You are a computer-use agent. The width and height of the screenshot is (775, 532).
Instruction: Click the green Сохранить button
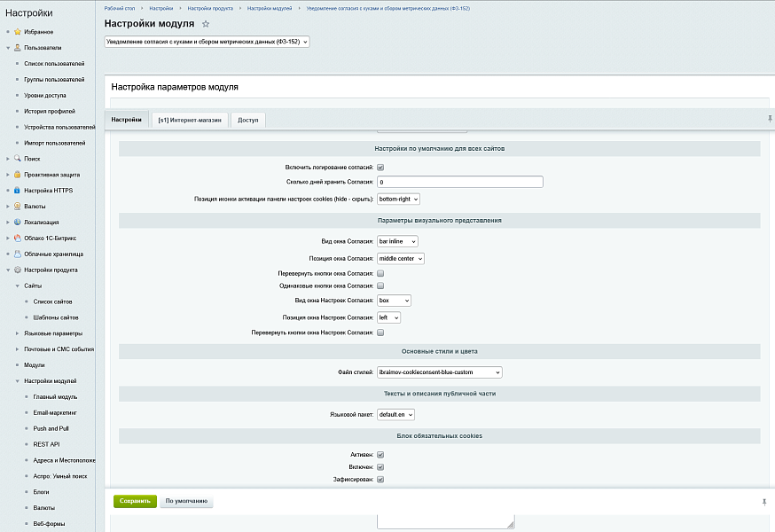tap(135, 501)
